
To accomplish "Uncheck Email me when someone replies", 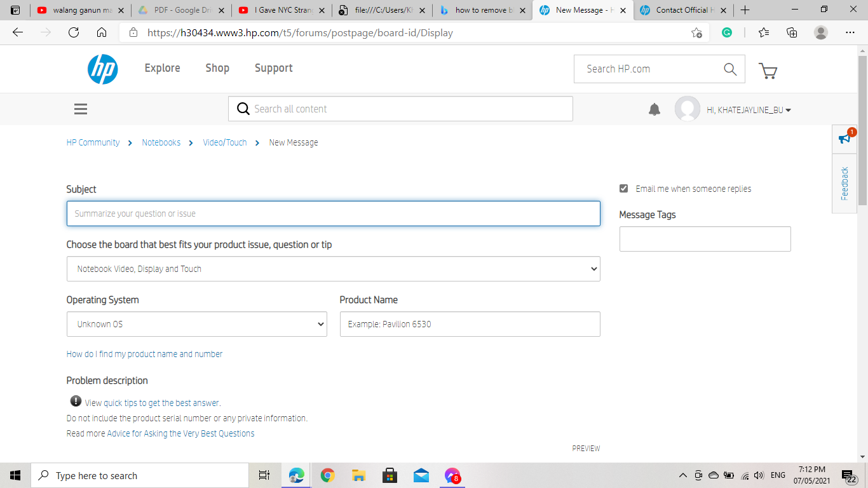I will 623,189.
